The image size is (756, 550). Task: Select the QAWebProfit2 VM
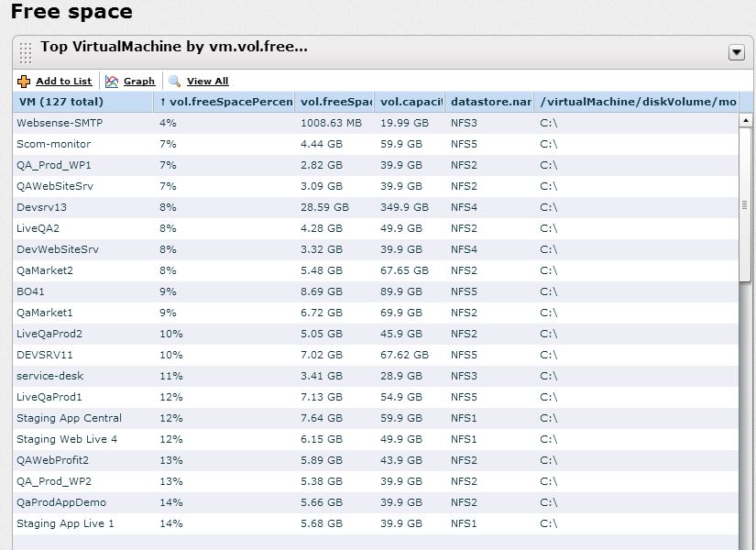coord(52,460)
